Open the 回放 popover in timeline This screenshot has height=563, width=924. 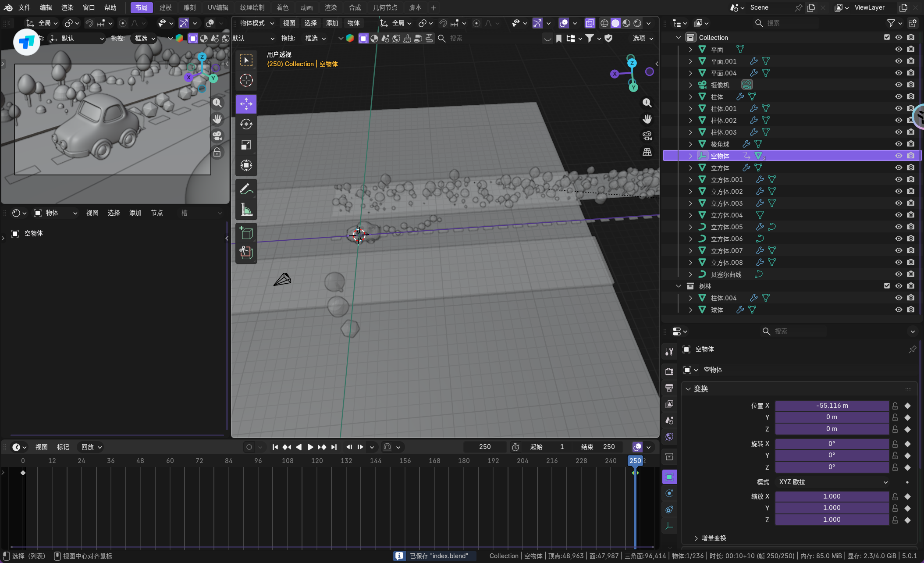click(x=91, y=447)
